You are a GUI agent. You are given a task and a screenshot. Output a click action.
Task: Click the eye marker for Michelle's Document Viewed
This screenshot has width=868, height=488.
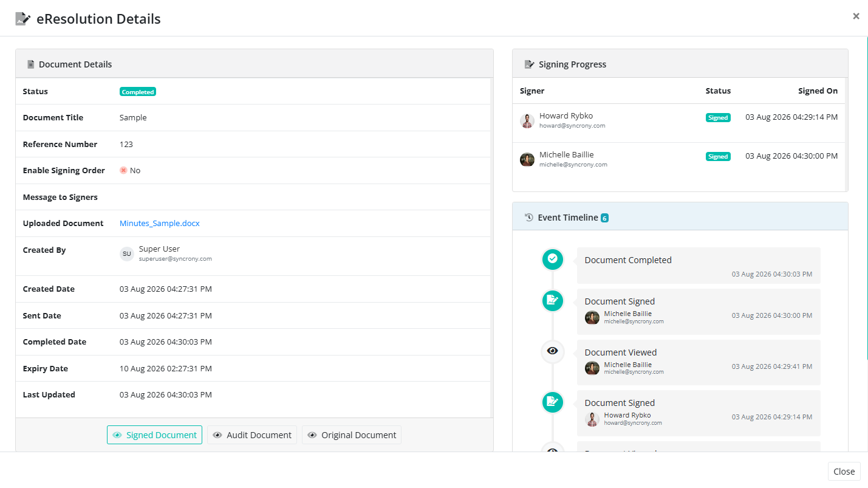[552, 351]
